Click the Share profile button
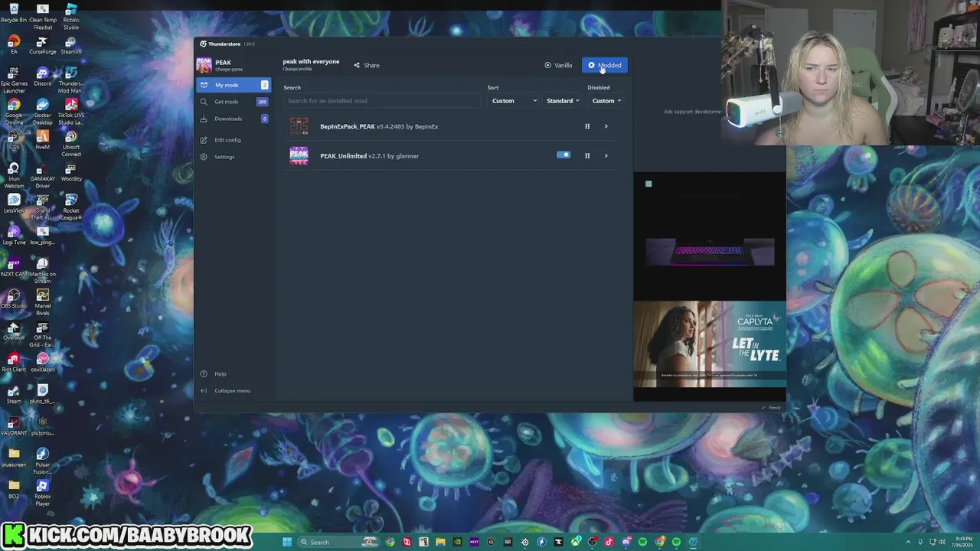The width and height of the screenshot is (980, 551). point(366,65)
